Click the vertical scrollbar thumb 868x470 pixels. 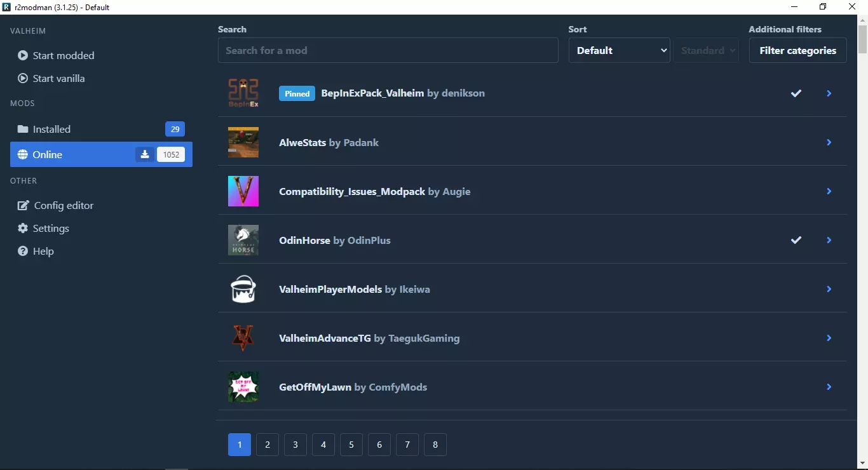pyautogui.click(x=862, y=39)
